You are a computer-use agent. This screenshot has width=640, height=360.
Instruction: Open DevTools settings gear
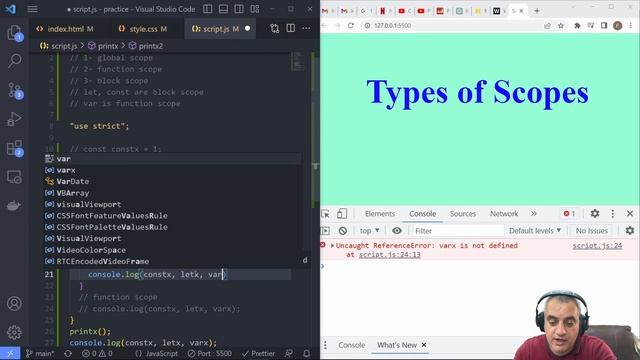pos(595,213)
